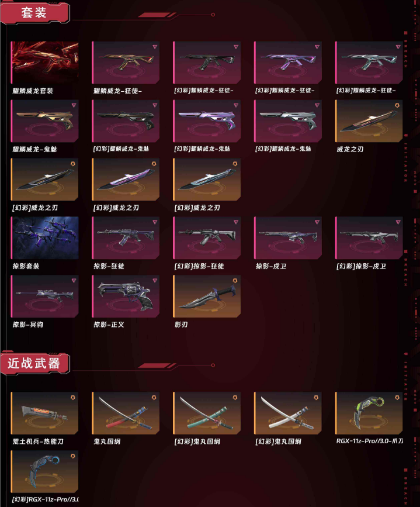Screen dimensions: 420x507
Task: Choose the [幻彩]掠影-戍卫 variant skin
Action: click(x=369, y=238)
